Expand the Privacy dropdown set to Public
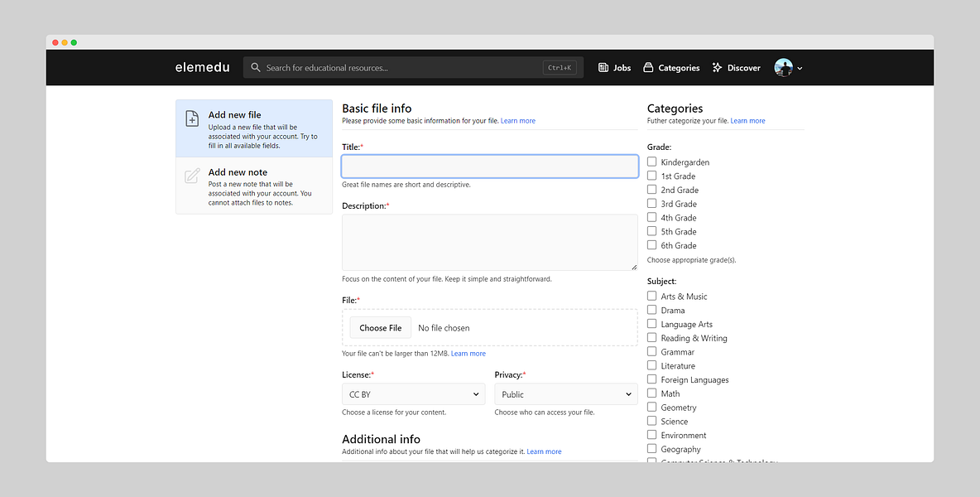Image resolution: width=980 pixels, height=497 pixels. (x=565, y=394)
